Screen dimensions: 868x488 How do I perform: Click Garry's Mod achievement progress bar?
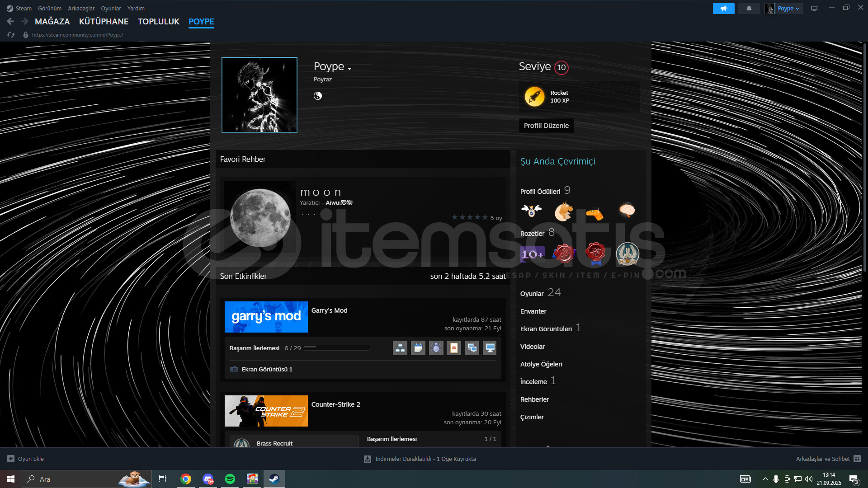click(336, 347)
